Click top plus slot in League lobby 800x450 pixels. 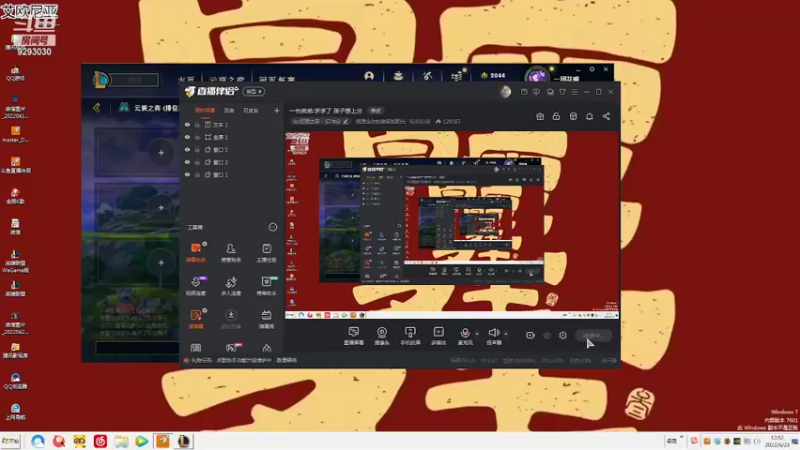[161, 153]
